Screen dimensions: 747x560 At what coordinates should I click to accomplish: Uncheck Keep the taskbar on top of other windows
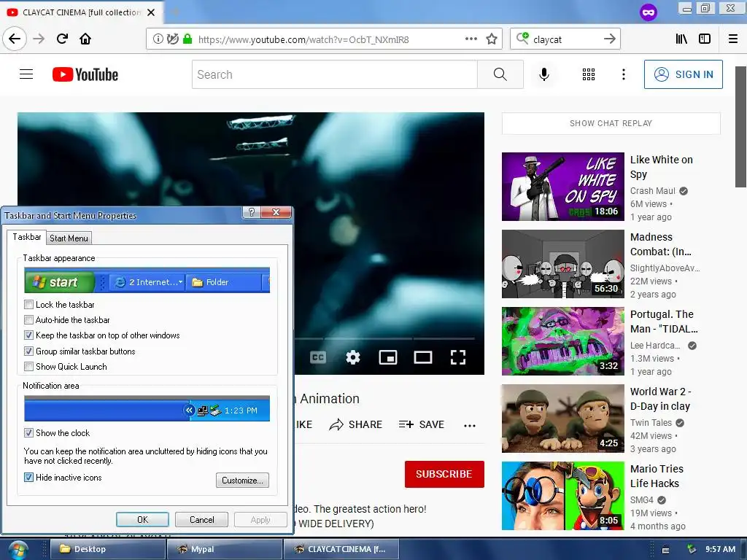tap(28, 335)
